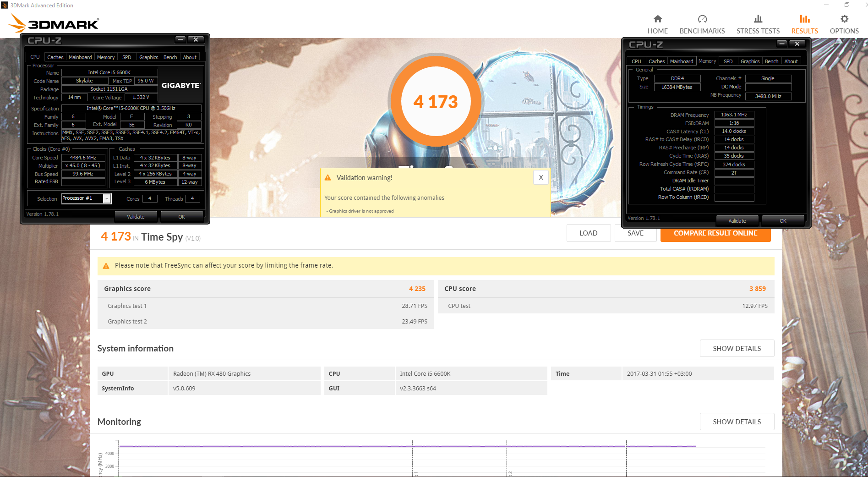This screenshot has width=868, height=477.
Task: Minimize the right CPU-Z window
Action: coord(782,44)
